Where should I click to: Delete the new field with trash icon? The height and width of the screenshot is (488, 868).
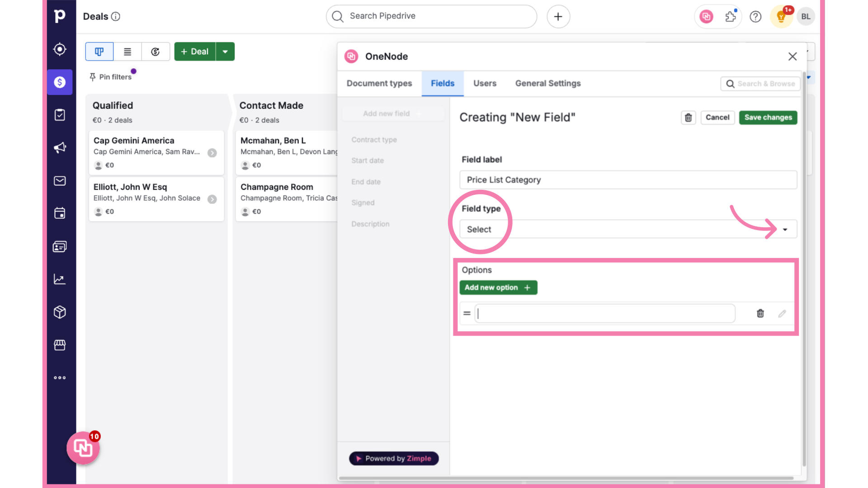click(x=689, y=117)
